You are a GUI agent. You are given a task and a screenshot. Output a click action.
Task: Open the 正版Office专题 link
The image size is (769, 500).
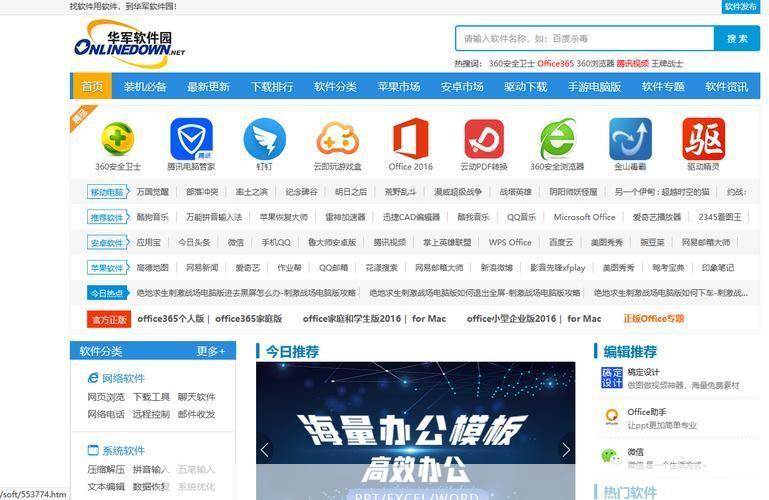[x=654, y=319]
